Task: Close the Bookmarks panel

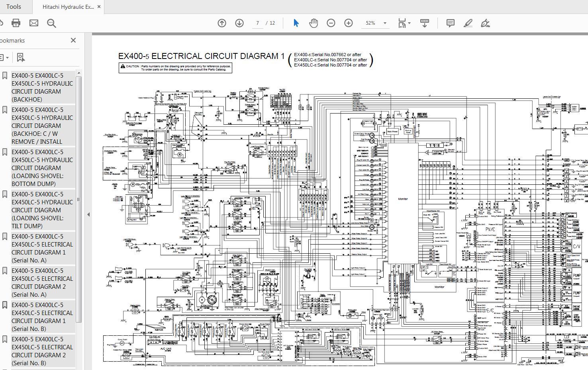Action: tap(73, 40)
